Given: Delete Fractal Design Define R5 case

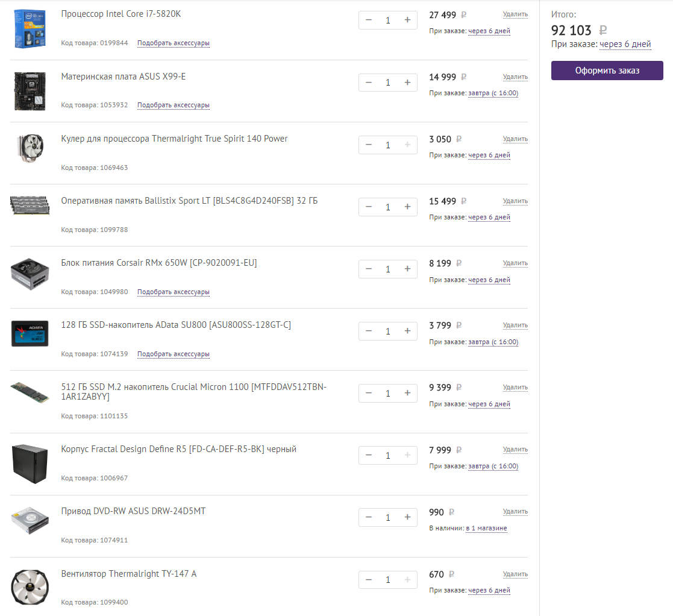Looking at the screenshot, I should click(515, 450).
